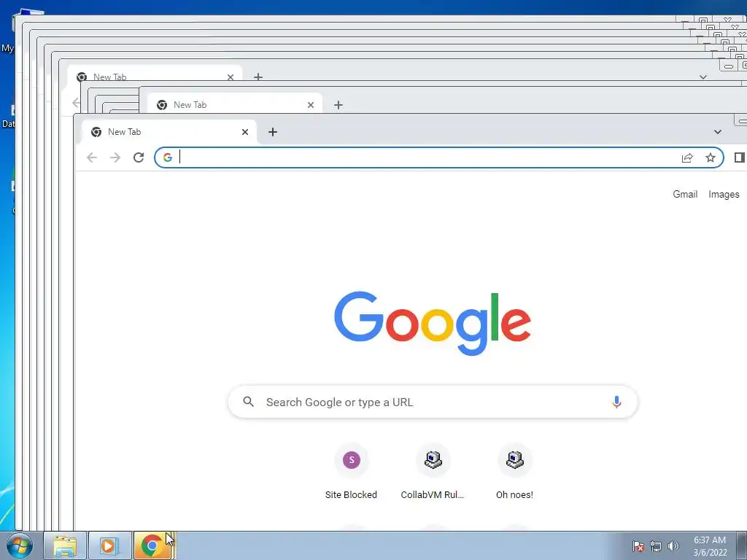Screen dimensions: 747x560
Task: Reload the page in the front Chrome window
Action: [139, 157]
